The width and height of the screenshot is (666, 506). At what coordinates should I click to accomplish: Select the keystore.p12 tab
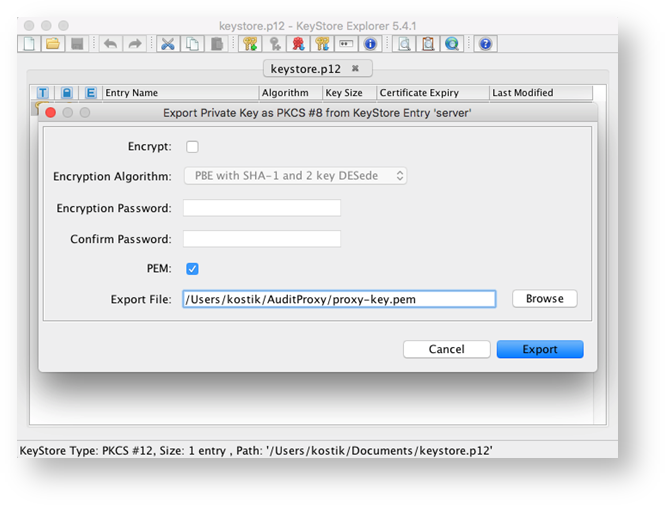pos(305,68)
